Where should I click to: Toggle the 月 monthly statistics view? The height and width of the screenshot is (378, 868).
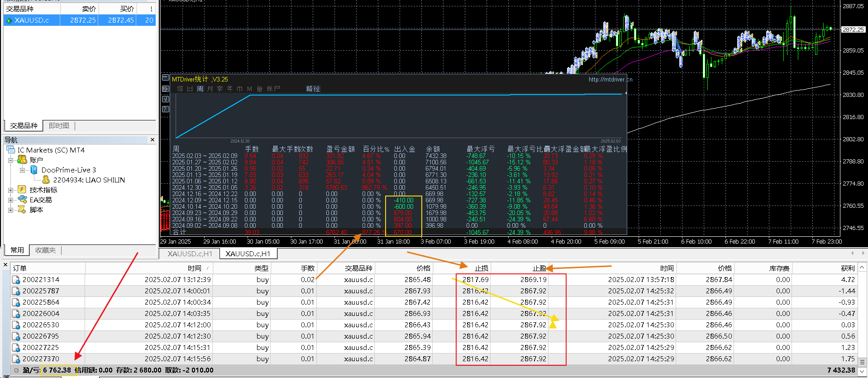[x=210, y=89]
